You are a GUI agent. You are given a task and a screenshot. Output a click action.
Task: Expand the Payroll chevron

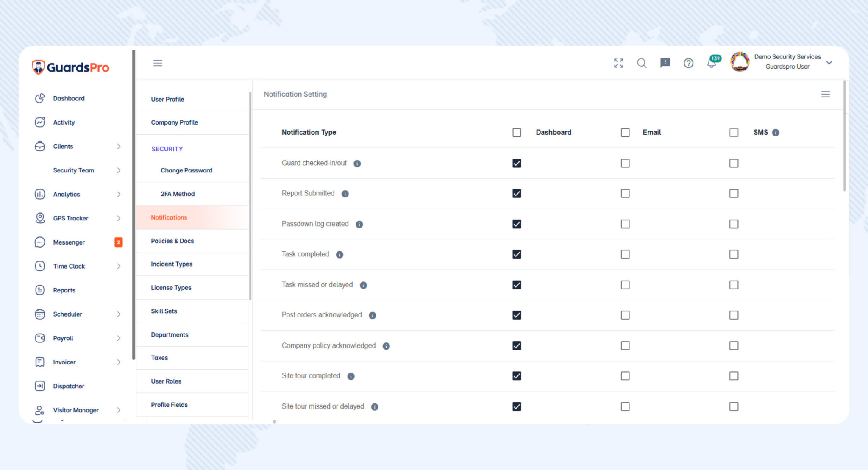[119, 338]
